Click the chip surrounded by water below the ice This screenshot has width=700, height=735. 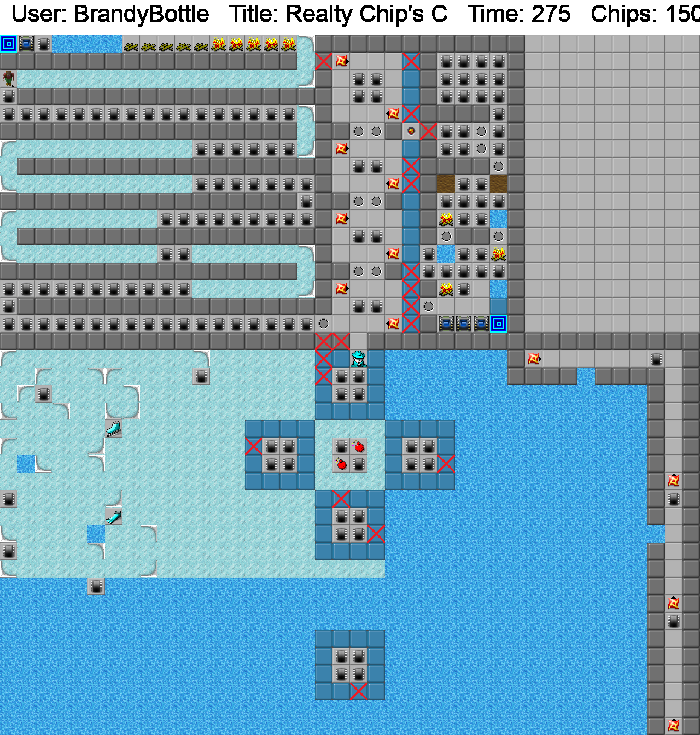96,586
